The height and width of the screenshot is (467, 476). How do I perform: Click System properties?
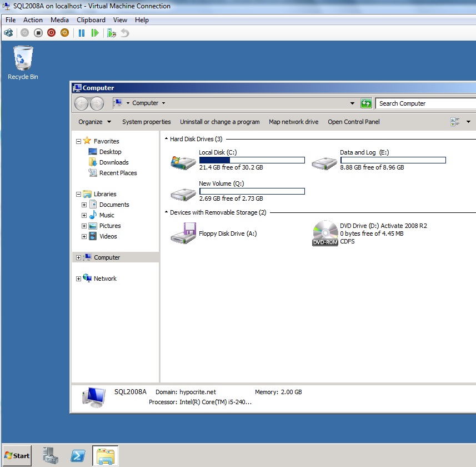[x=146, y=122]
